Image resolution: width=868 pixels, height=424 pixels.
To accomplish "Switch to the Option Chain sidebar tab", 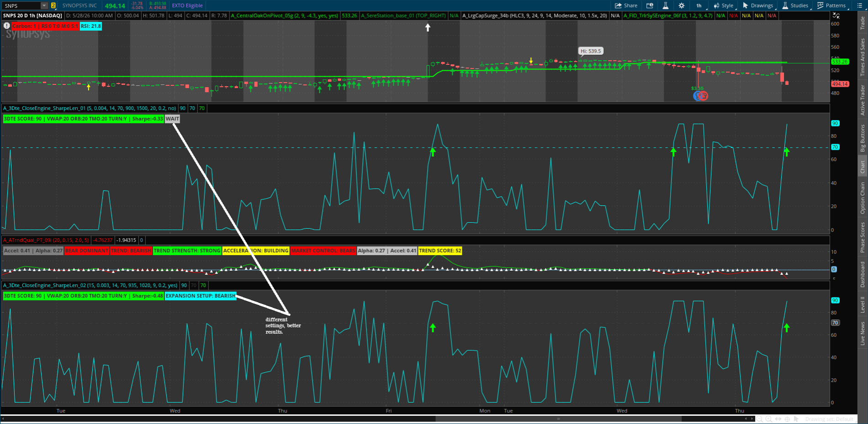I will (x=863, y=198).
